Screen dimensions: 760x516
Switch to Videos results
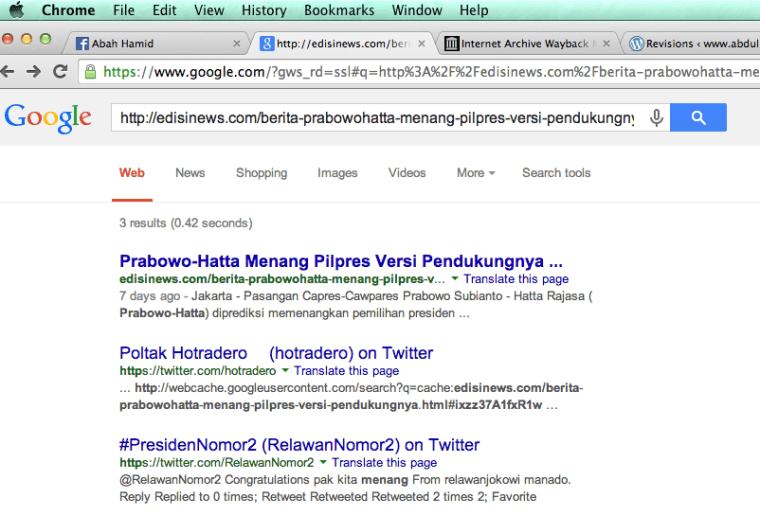tap(407, 173)
